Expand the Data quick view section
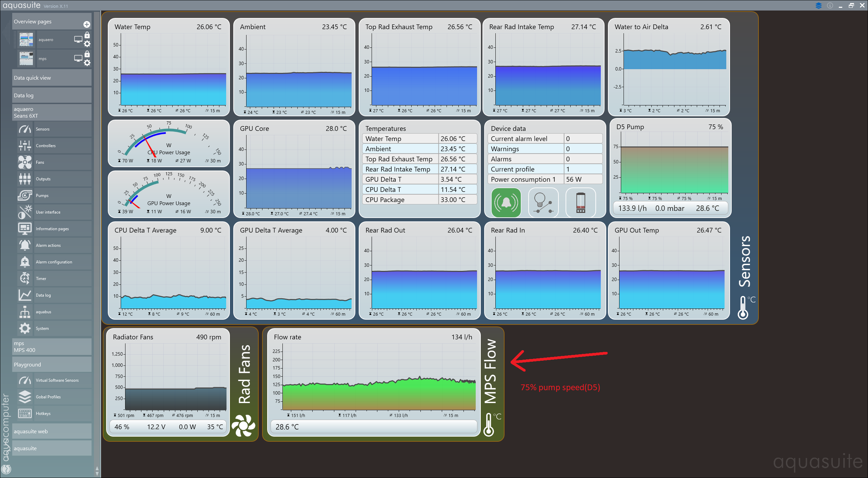Viewport: 868px width, 478px height. pyautogui.click(x=52, y=78)
